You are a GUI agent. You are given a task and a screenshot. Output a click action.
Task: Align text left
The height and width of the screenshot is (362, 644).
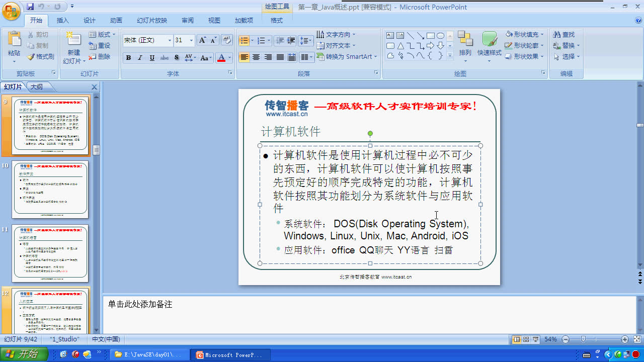point(244,57)
